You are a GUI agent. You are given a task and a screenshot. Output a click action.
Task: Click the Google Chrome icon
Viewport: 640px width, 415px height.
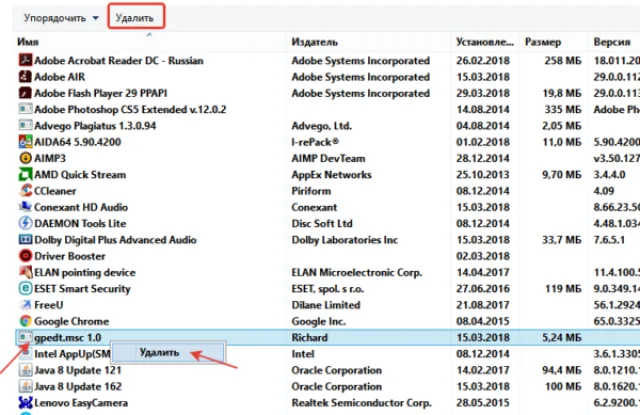pos(25,321)
